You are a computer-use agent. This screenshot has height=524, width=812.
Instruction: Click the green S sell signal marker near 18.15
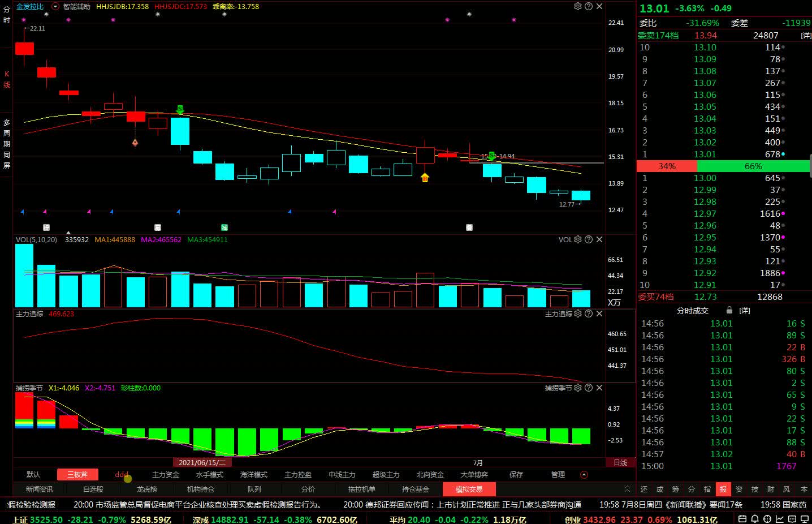180,109
